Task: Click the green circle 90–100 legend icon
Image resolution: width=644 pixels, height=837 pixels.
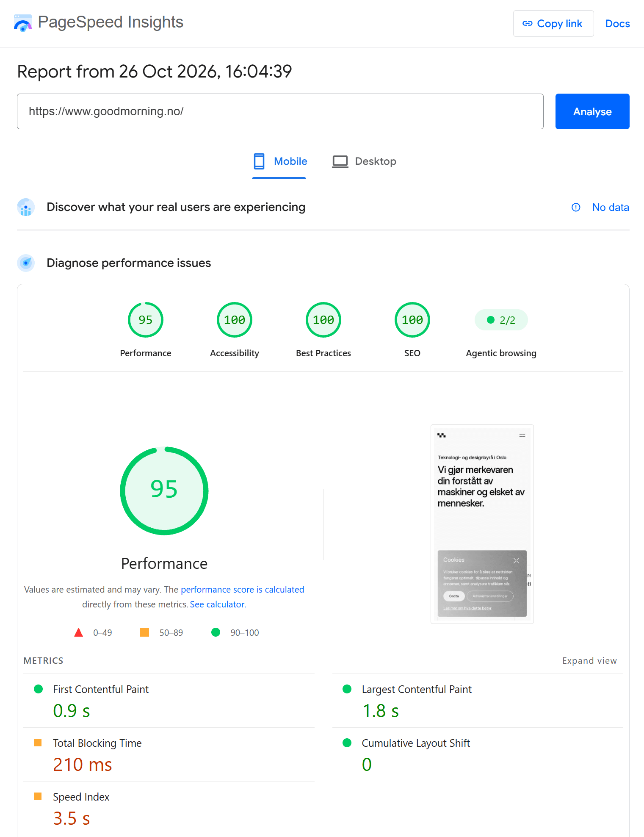Action: point(216,632)
